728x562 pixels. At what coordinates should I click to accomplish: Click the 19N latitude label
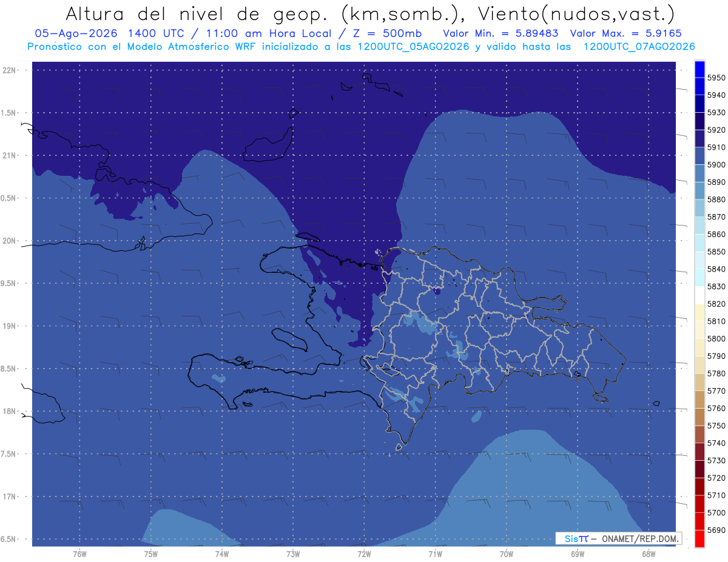tap(9, 326)
